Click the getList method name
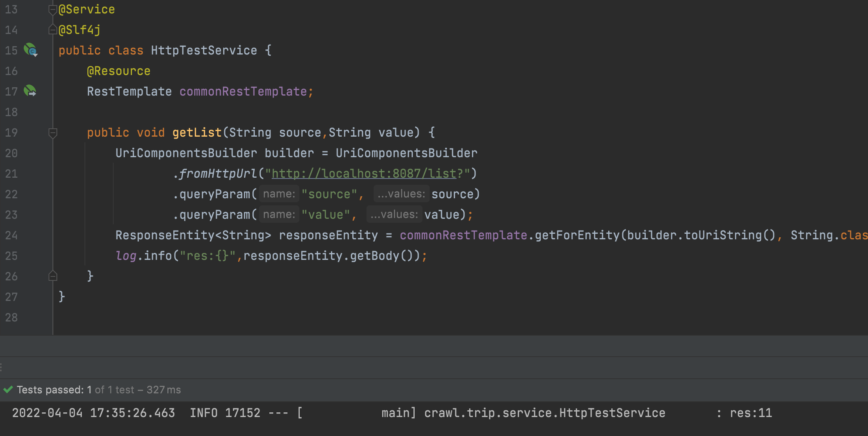Viewport: 868px width, 436px height. 197,132
